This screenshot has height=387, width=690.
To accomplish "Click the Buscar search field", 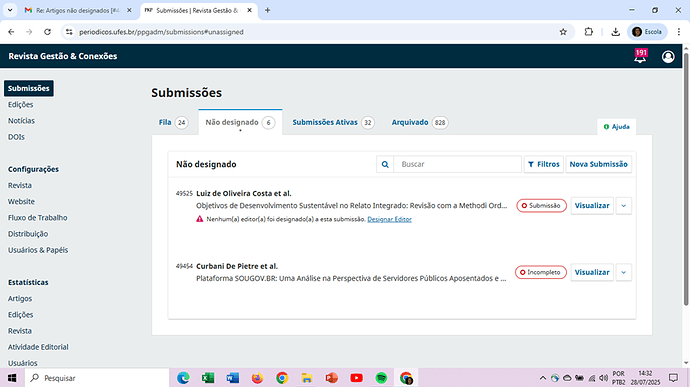I will tap(457, 164).
